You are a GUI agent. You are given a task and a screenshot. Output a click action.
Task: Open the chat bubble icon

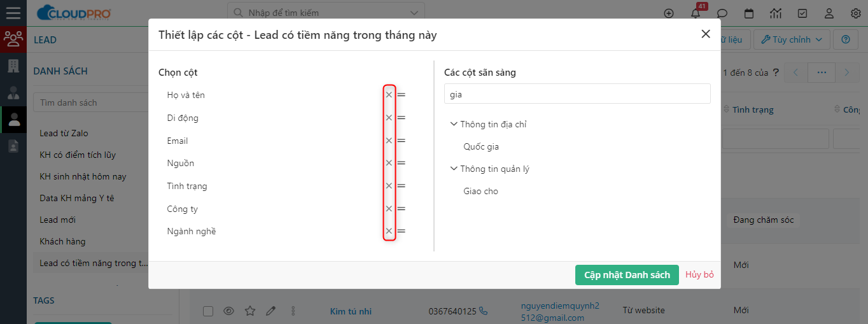722,13
